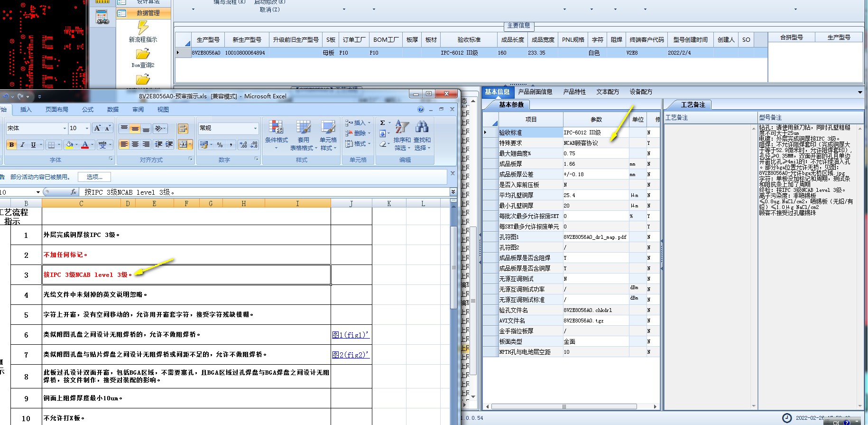Align text left in Excel
The width and height of the screenshot is (868, 425).
tap(124, 144)
